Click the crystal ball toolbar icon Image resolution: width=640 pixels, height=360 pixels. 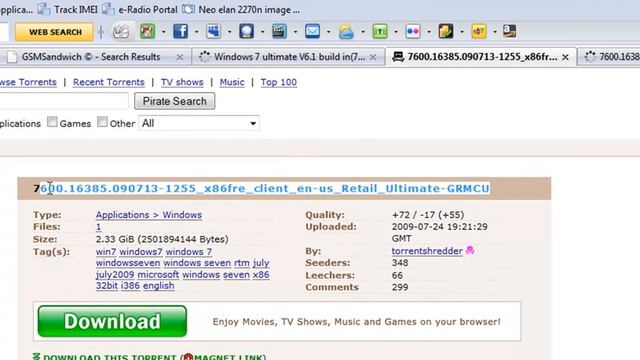click(247, 31)
